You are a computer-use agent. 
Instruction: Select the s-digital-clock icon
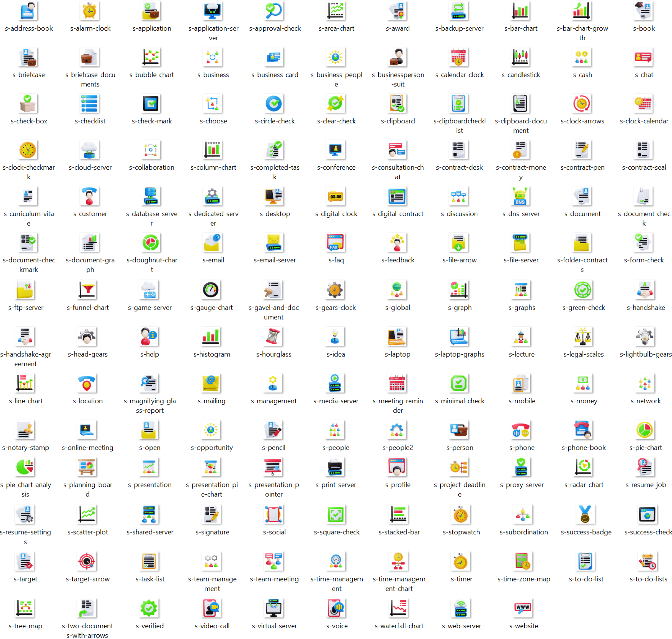[336, 196]
